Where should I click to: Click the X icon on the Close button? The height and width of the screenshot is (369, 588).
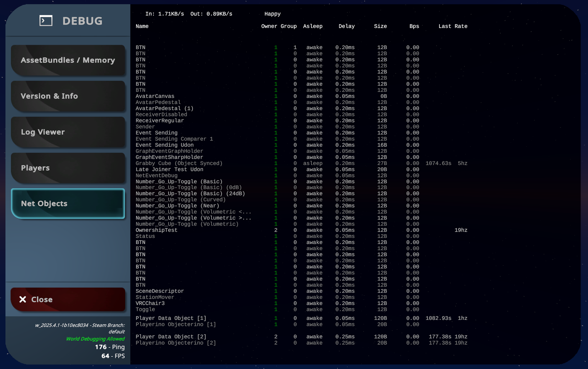tap(23, 299)
